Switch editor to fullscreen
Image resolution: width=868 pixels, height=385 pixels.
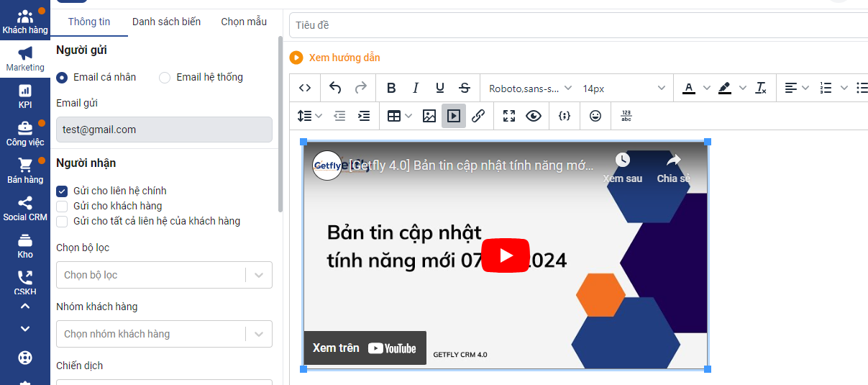pyautogui.click(x=509, y=116)
